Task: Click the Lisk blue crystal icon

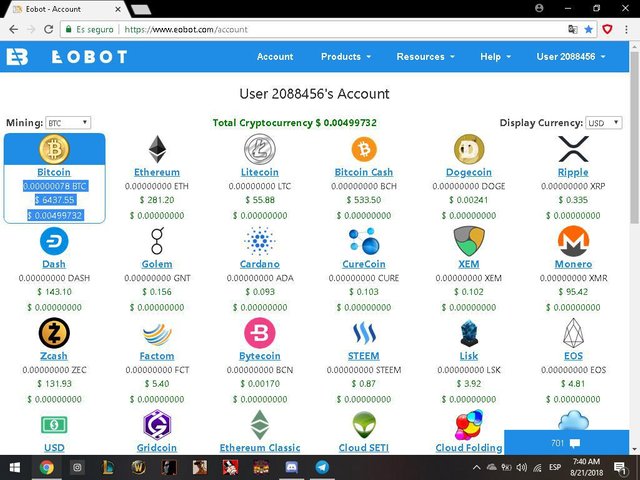Action: pos(469,333)
